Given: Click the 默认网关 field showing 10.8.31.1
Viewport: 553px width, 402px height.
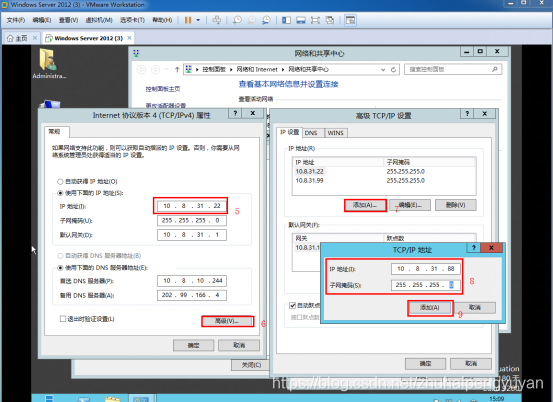Looking at the screenshot, I should click(192, 234).
